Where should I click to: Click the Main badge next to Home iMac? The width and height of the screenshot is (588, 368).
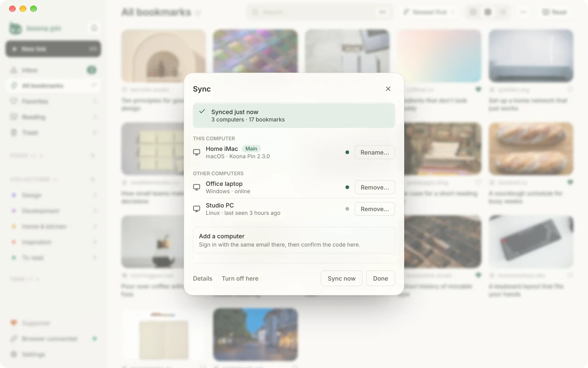[x=251, y=149]
